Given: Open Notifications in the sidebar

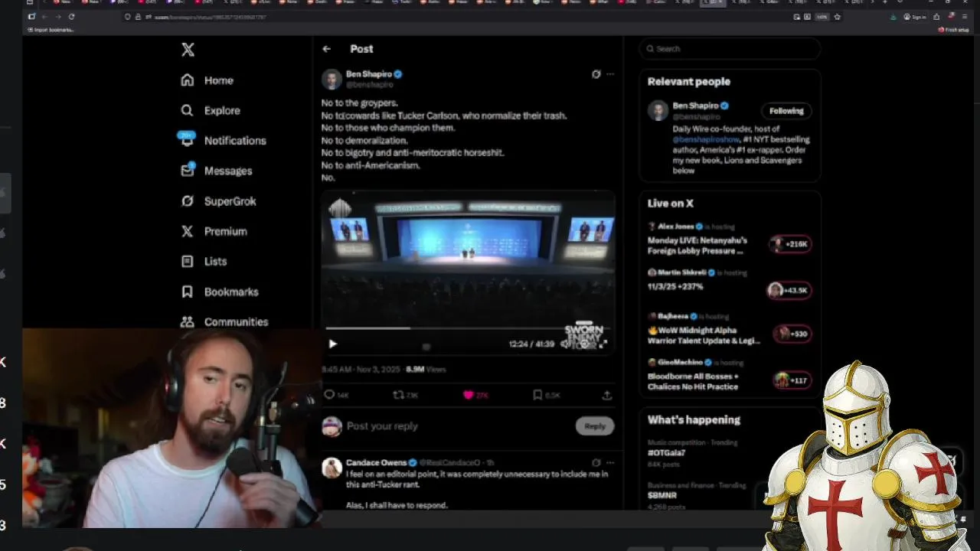Looking at the screenshot, I should [x=223, y=140].
